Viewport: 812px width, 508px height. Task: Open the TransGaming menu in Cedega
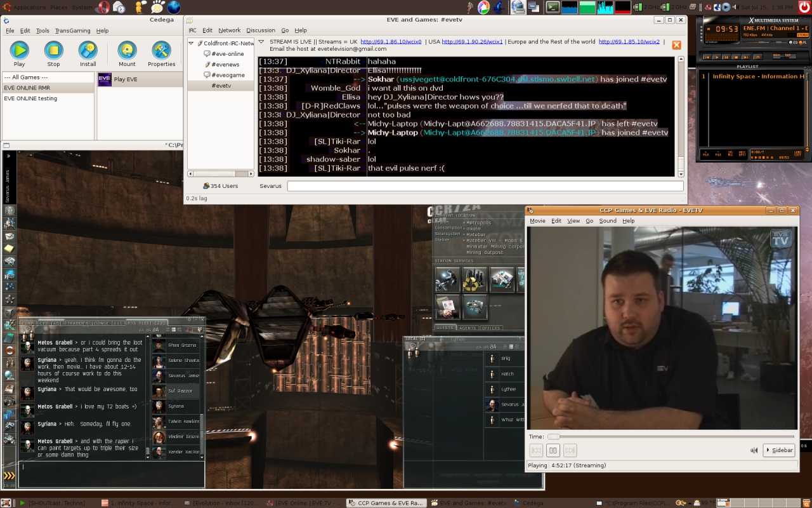pos(72,30)
